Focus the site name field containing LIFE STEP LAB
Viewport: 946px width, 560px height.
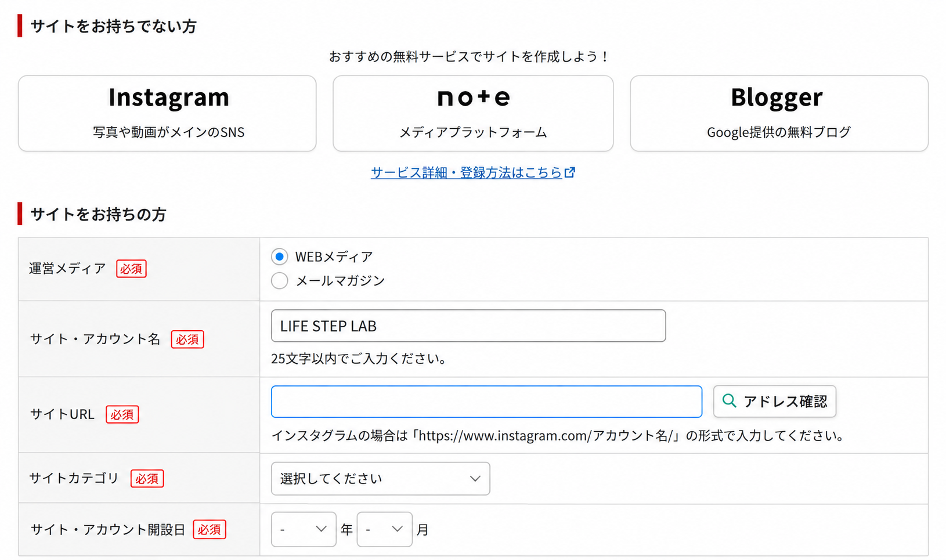coord(468,326)
